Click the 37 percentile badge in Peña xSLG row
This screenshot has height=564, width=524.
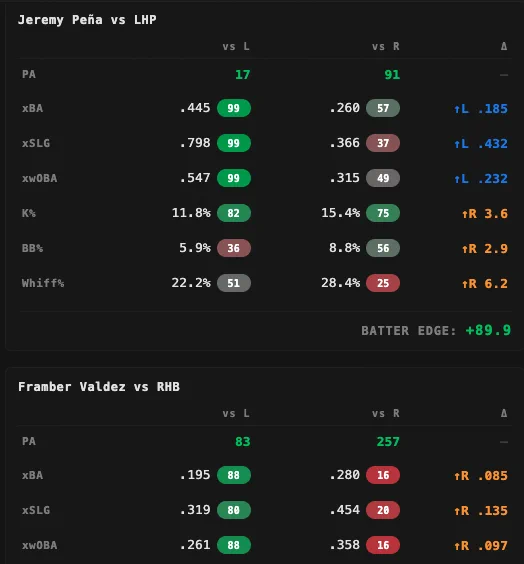[383, 143]
